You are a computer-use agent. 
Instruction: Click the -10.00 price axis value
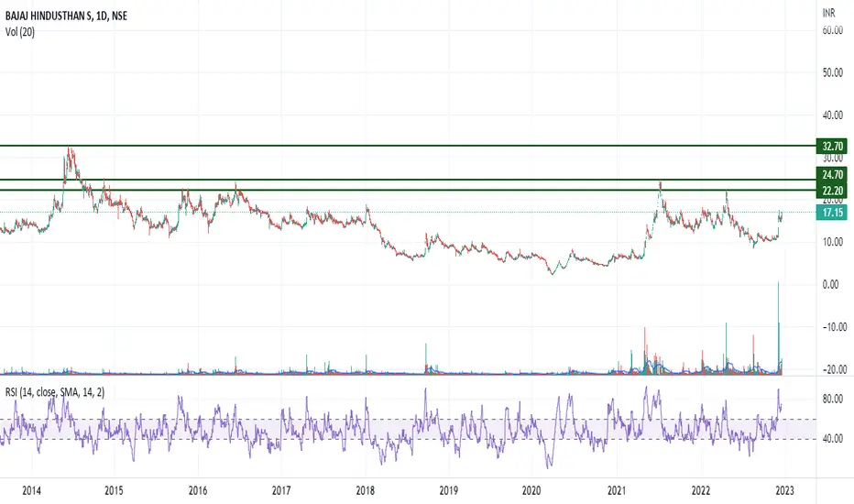tap(834, 327)
